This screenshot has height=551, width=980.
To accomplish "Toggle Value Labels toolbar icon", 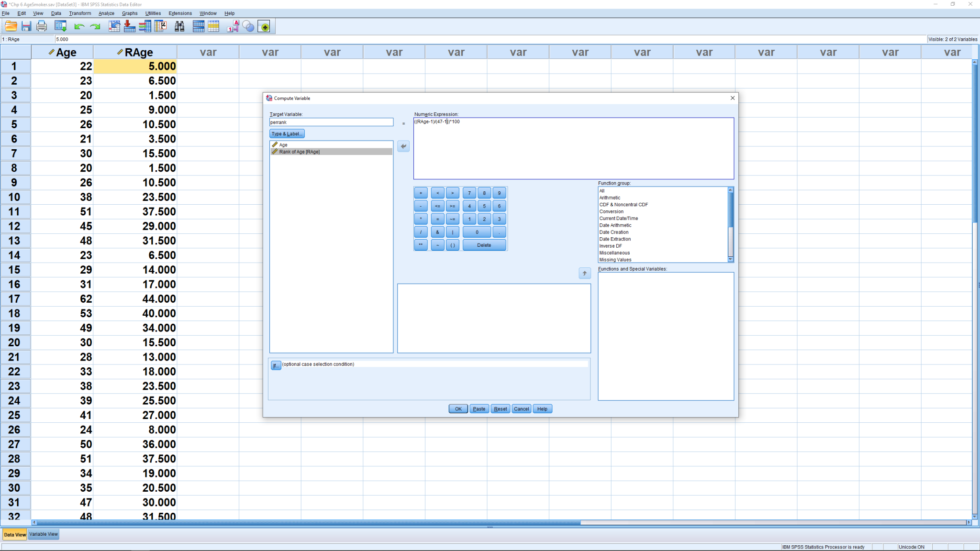I will pyautogui.click(x=233, y=26).
